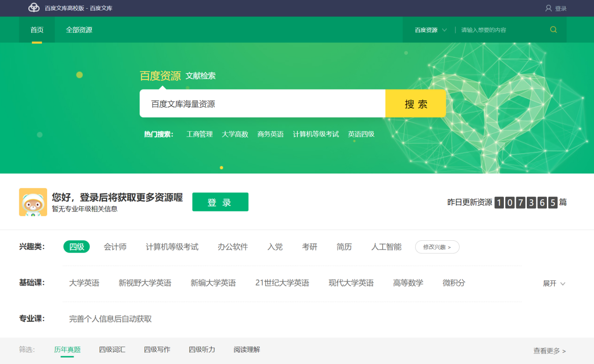Select the 历年真题 filter option
The image size is (594, 364).
click(x=67, y=349)
